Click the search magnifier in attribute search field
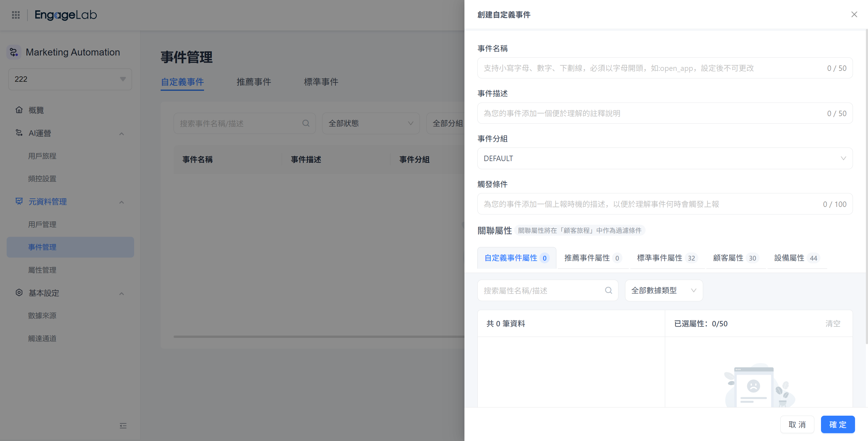Image resolution: width=868 pixels, height=441 pixels. click(609, 290)
